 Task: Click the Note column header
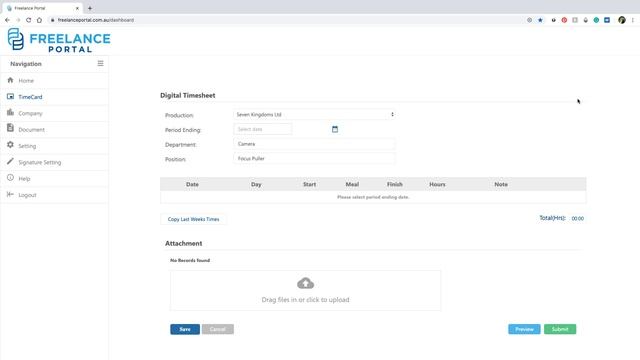tap(501, 184)
